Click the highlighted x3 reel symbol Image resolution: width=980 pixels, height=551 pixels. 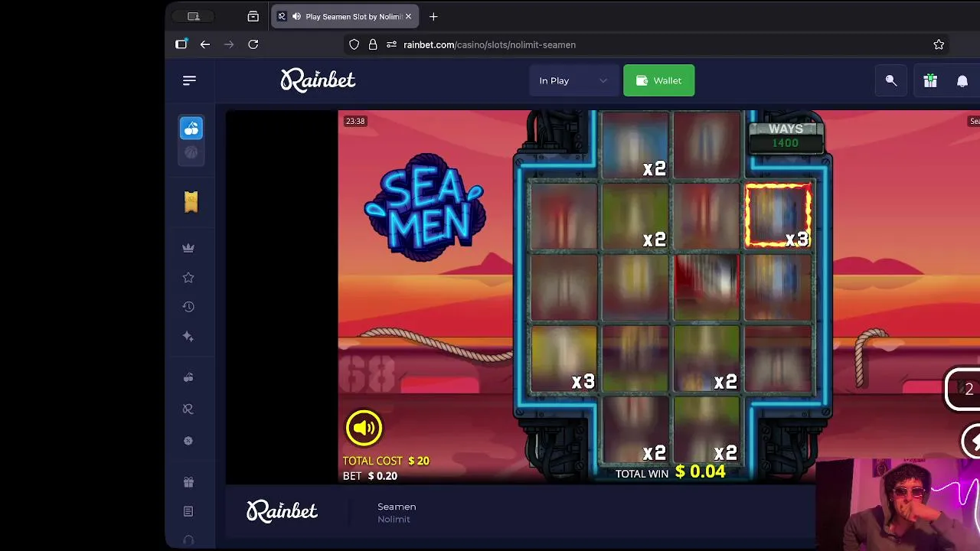coord(779,216)
